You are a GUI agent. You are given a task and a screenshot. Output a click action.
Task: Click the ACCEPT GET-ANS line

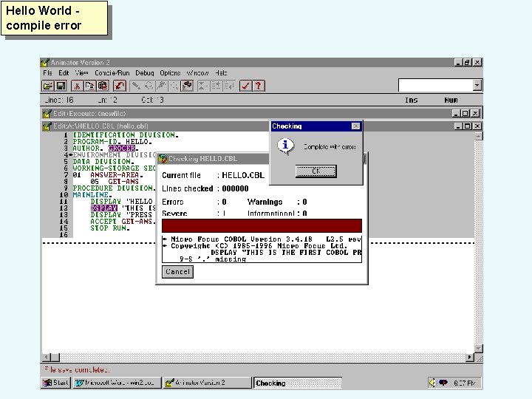tap(123, 221)
